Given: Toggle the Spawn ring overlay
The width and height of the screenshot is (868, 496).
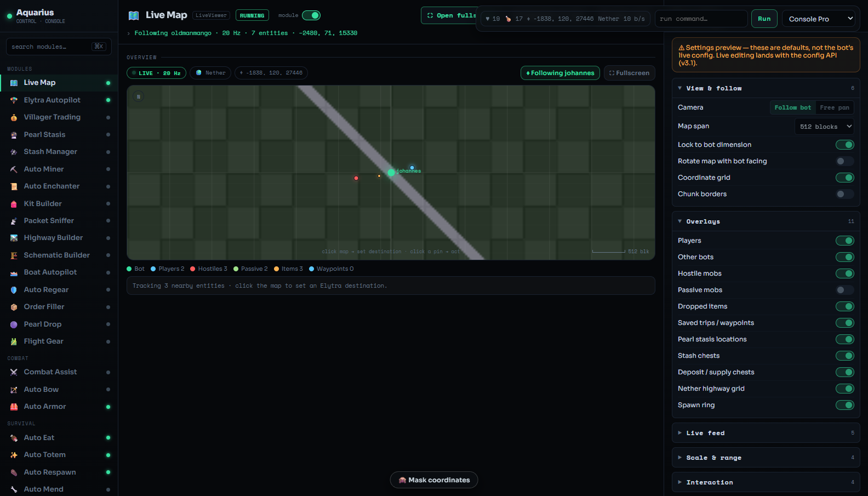Looking at the screenshot, I should (844, 405).
